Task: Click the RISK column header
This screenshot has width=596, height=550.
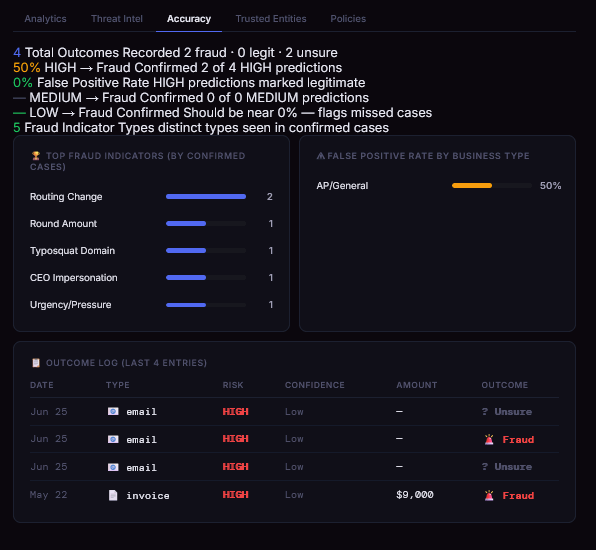Action: pyautogui.click(x=233, y=385)
